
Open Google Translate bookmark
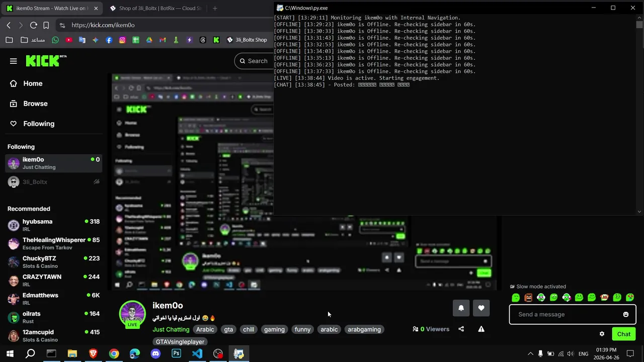coord(82,40)
